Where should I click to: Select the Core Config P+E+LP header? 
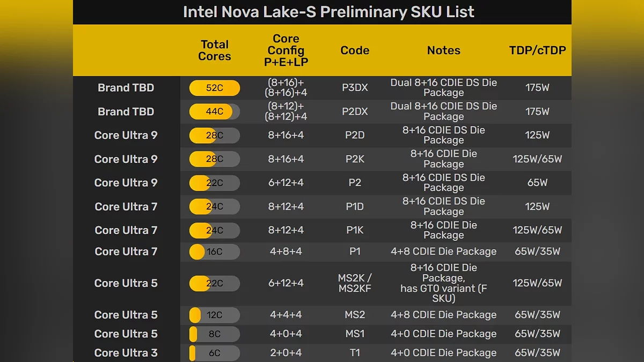pyautogui.click(x=286, y=50)
